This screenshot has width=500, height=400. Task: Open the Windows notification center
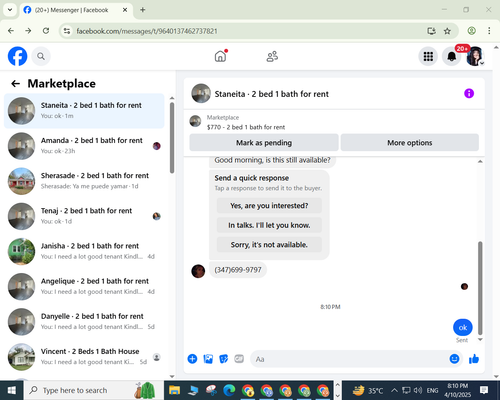coord(484,390)
